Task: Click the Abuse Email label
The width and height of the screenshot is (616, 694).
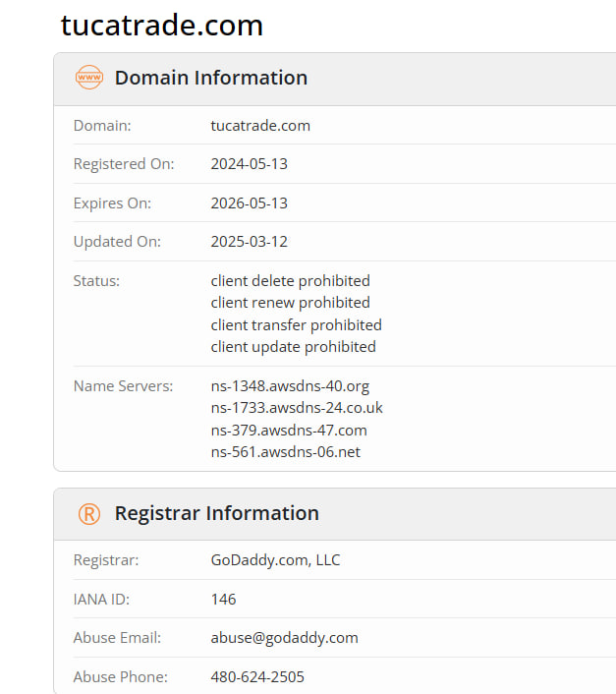Action: (117, 638)
